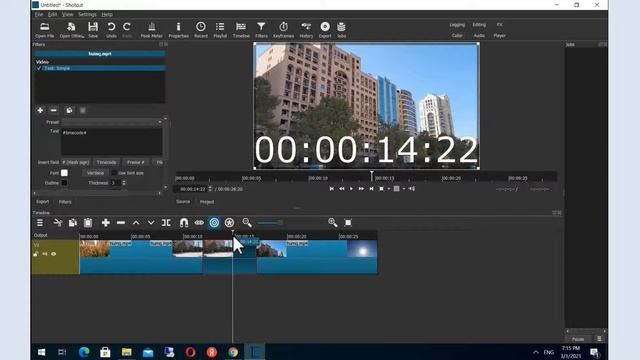Zoom out the timeline with magnifier icon
Screen dimensions: 640x360
tap(247, 222)
